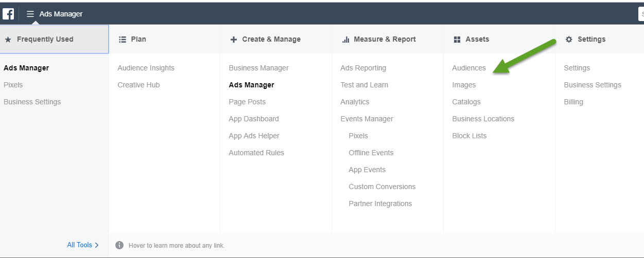Viewport: 644px width, 258px height.
Task: Open Business Settings under Frequently Used
Action: pyautogui.click(x=32, y=102)
